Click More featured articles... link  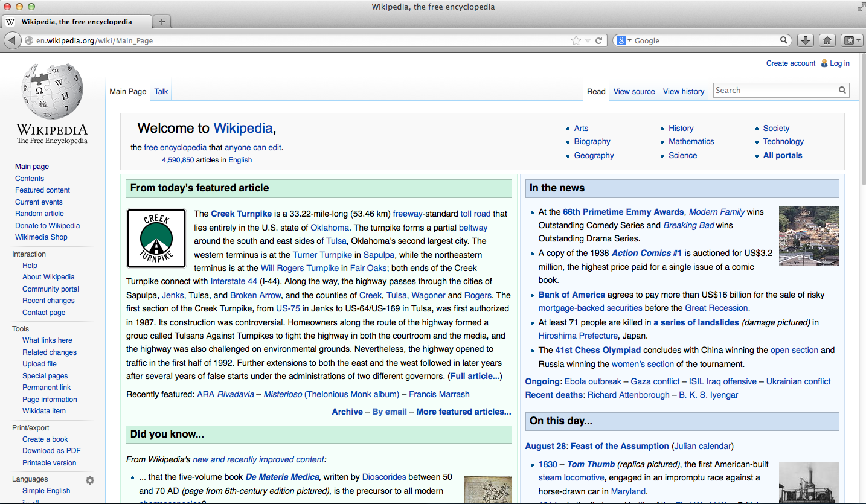click(463, 412)
